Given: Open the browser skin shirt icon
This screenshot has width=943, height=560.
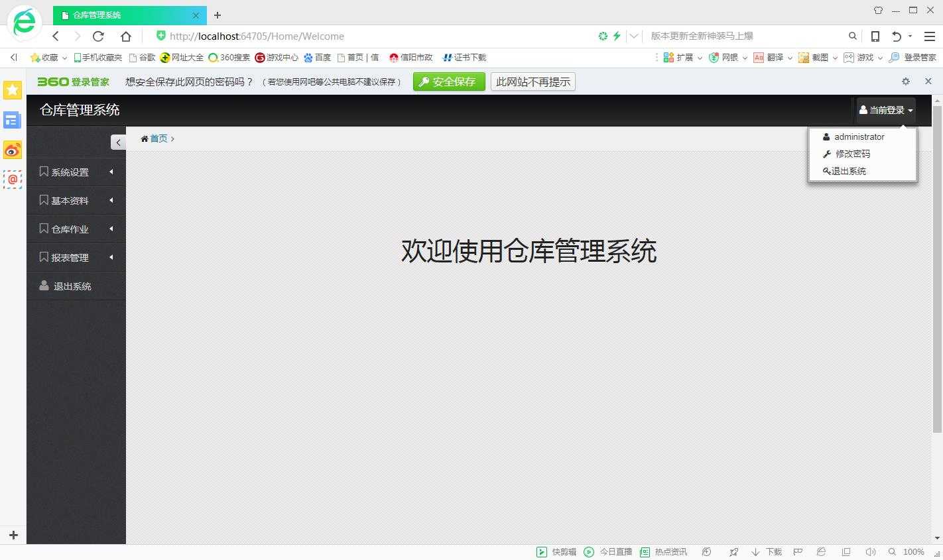Looking at the screenshot, I should (x=878, y=10).
